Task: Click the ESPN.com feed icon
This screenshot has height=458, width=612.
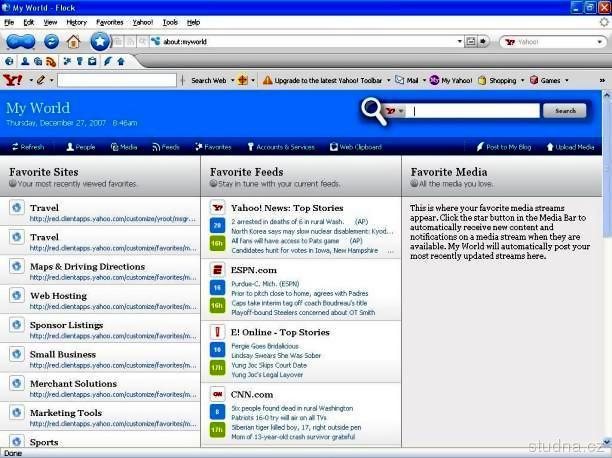Action: [218, 270]
